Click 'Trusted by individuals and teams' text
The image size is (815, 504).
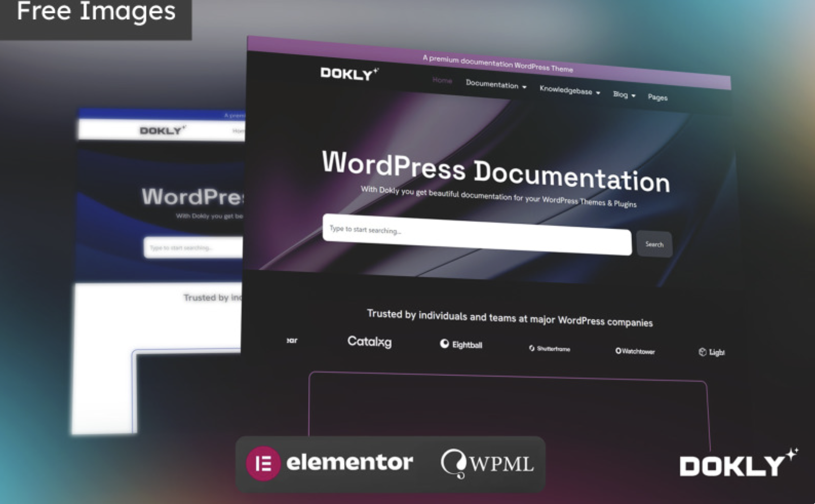pyautogui.click(x=509, y=318)
